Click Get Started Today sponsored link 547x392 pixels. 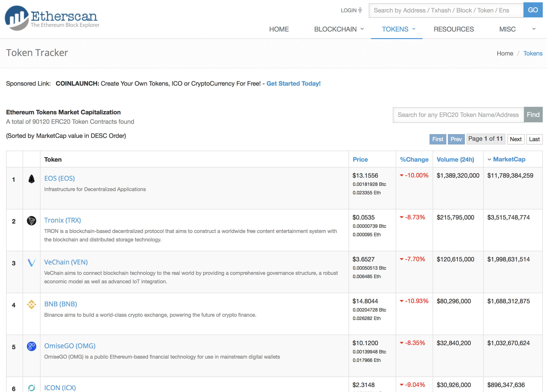(294, 84)
